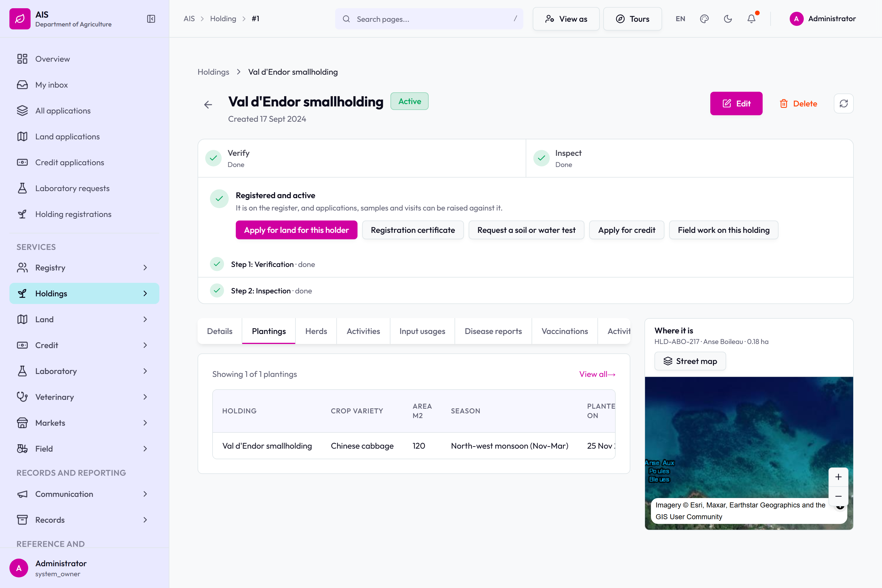Open Holding registrations
Screen dimensions: 882x588
[x=84, y=214]
